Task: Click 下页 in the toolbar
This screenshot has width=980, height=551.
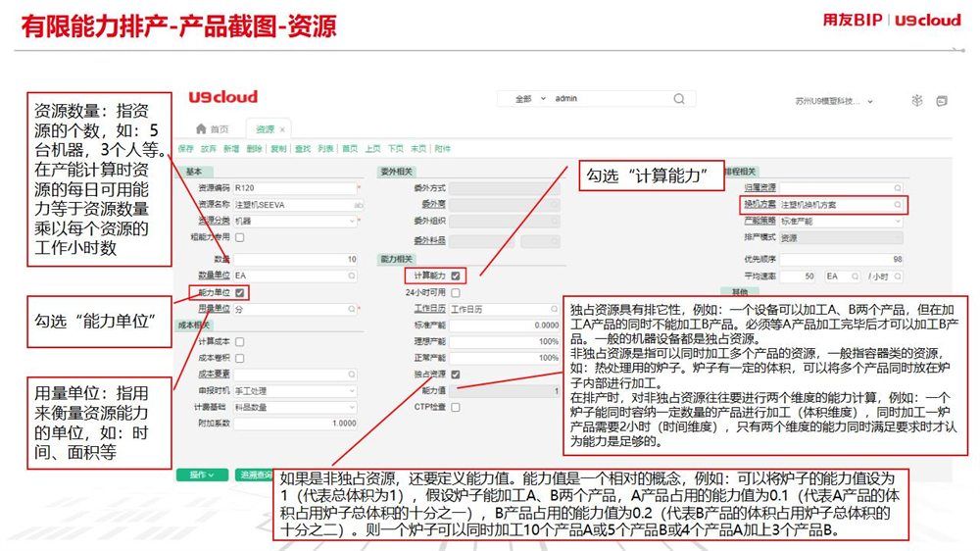Action: pos(396,149)
